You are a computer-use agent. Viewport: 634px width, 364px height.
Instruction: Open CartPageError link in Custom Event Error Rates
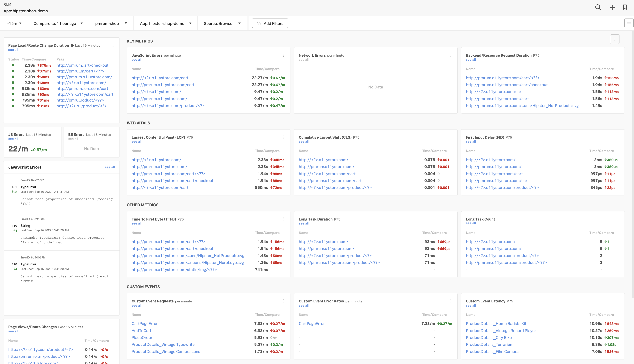pos(312,323)
